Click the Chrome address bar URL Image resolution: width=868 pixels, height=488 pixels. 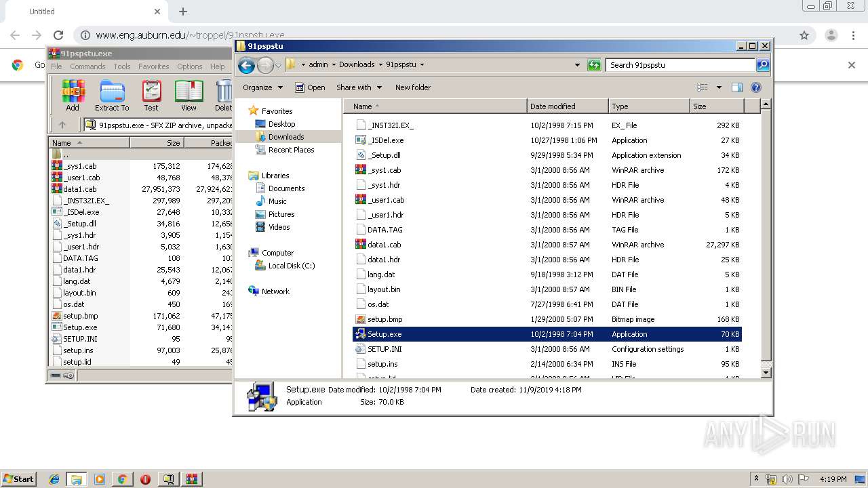point(190,35)
